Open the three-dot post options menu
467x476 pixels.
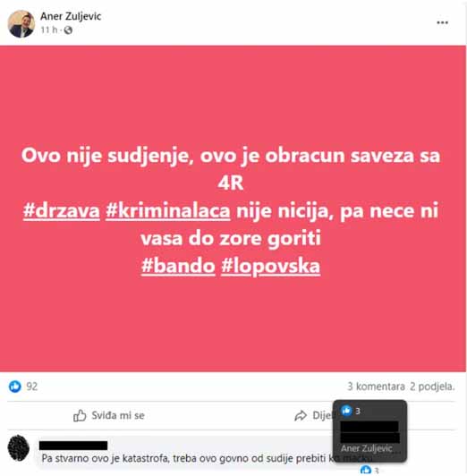(443, 22)
